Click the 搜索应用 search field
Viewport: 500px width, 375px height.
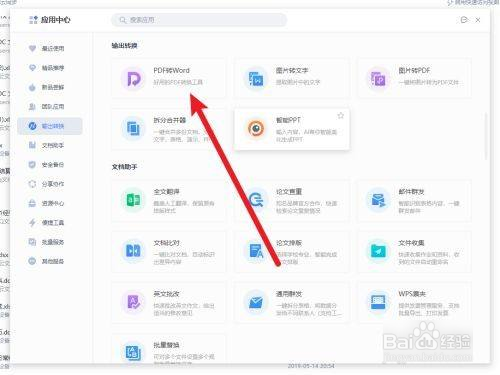[x=199, y=20]
